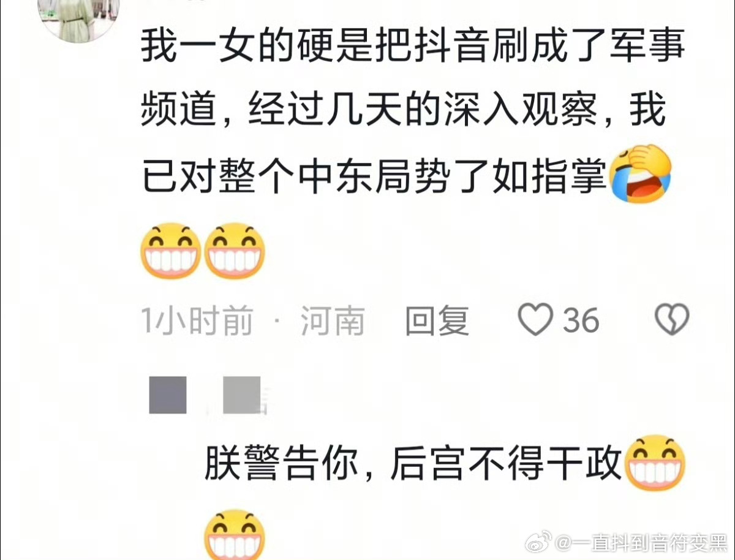Tap the face-palm crying-laughing emoji
This screenshot has width=735, height=560.
click(641, 175)
